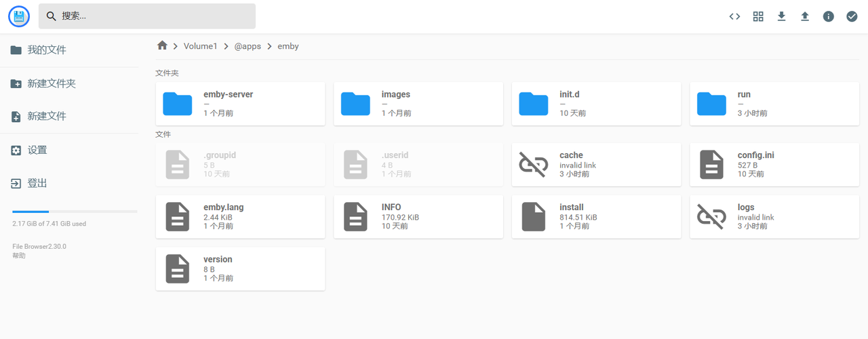
Task: Click the 新建文件夹 folder-plus icon
Action: [x=16, y=83]
